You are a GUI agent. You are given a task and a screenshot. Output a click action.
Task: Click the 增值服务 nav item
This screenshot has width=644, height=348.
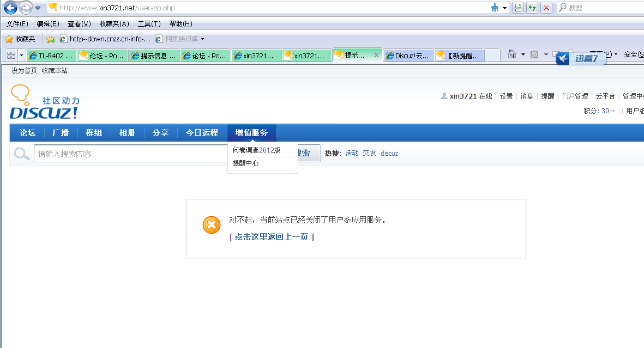(x=252, y=132)
